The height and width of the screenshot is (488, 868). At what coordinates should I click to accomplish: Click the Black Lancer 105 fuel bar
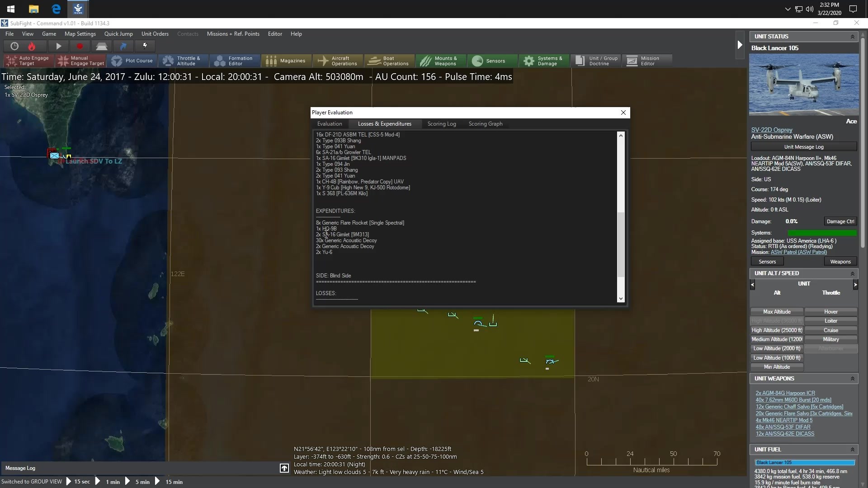[805, 463]
